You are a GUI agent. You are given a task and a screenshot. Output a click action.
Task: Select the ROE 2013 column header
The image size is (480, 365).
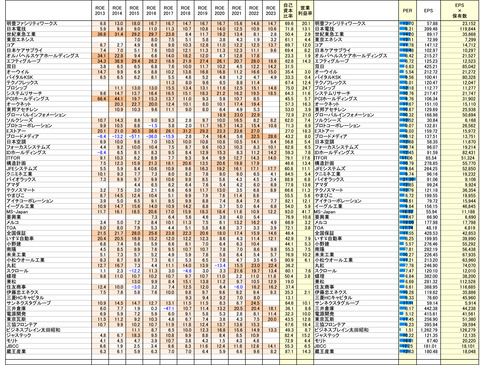(100, 10)
